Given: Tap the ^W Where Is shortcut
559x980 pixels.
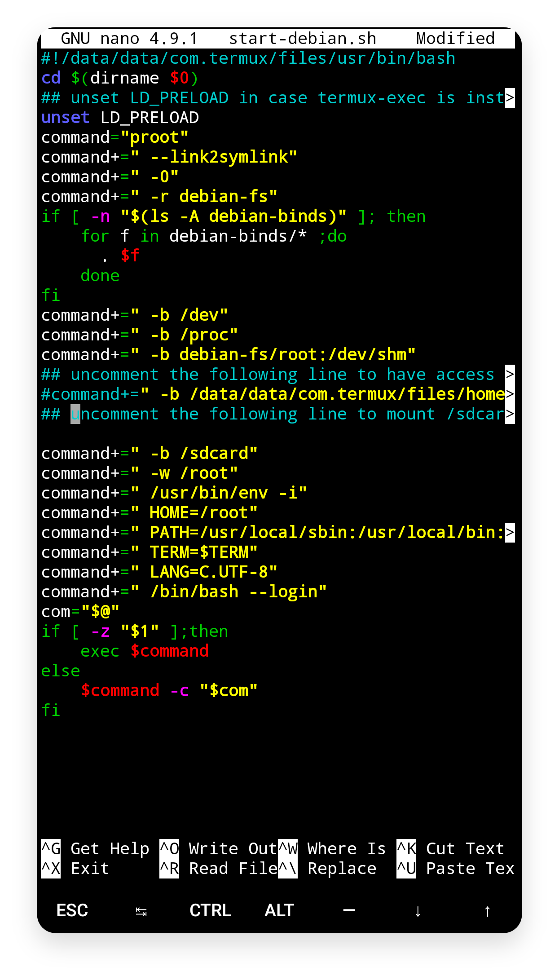Looking at the screenshot, I should click(332, 849).
